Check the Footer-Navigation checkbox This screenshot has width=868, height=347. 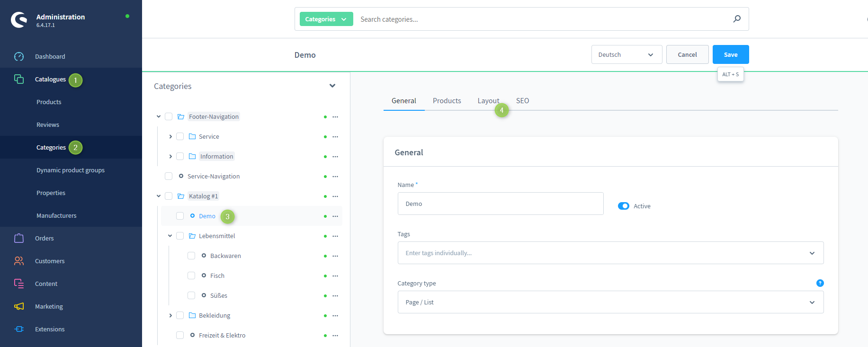(x=169, y=116)
